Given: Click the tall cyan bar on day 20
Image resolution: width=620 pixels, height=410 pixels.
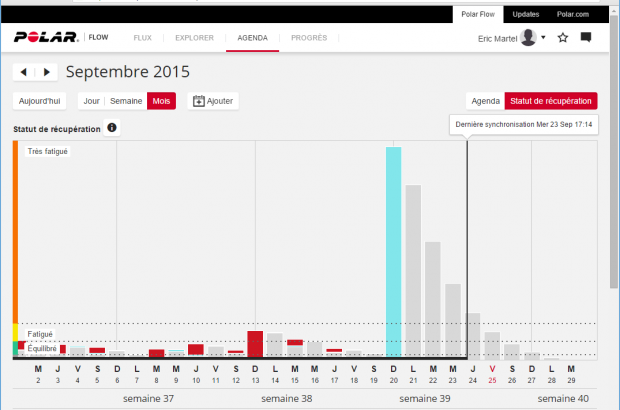Looking at the screenshot, I should [x=394, y=250].
